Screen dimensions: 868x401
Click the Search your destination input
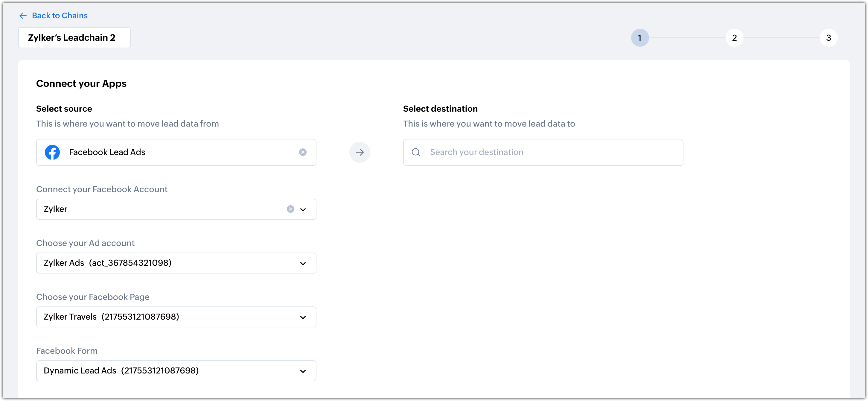click(553, 152)
